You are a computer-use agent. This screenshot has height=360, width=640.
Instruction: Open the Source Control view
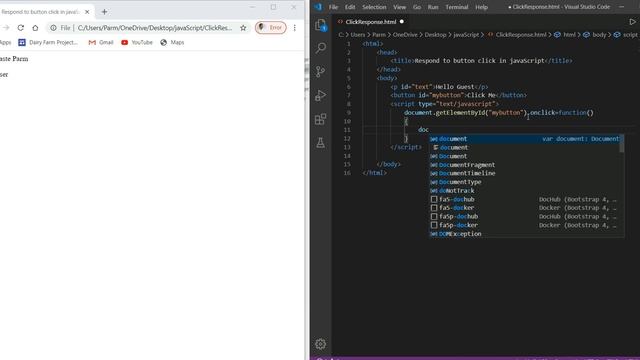(x=321, y=72)
